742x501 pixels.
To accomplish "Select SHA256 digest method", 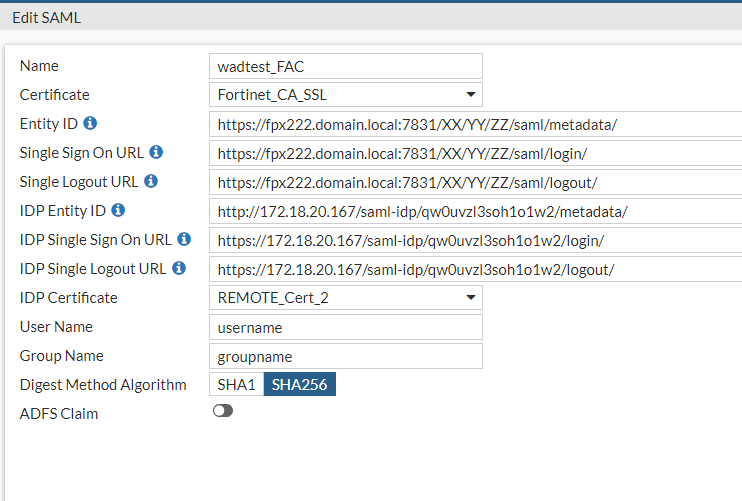I will (300, 385).
